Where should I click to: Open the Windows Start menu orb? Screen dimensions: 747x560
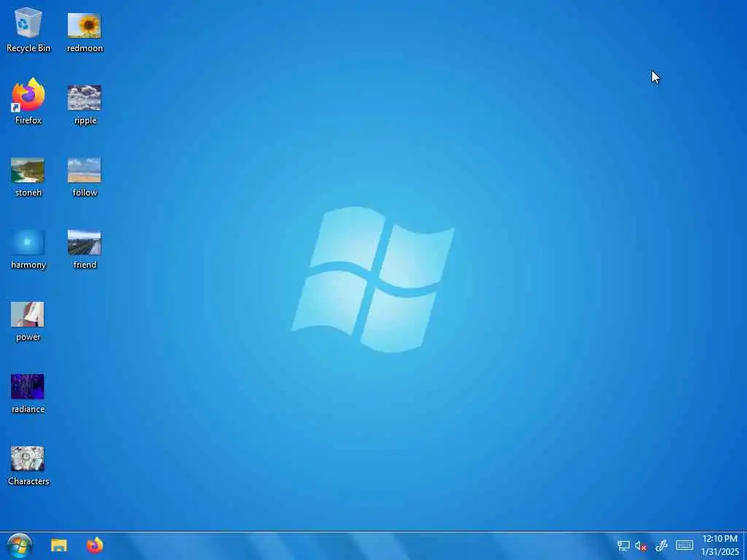coord(20,545)
